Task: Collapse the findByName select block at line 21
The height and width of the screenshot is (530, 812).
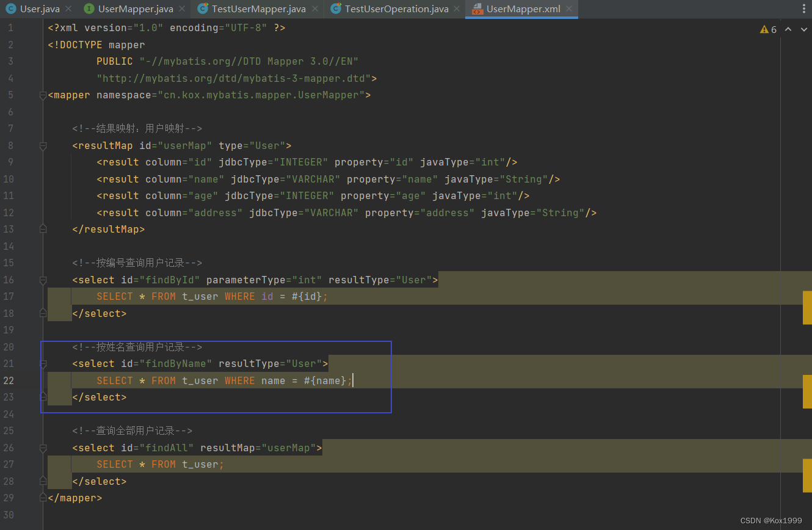Action: 43,364
